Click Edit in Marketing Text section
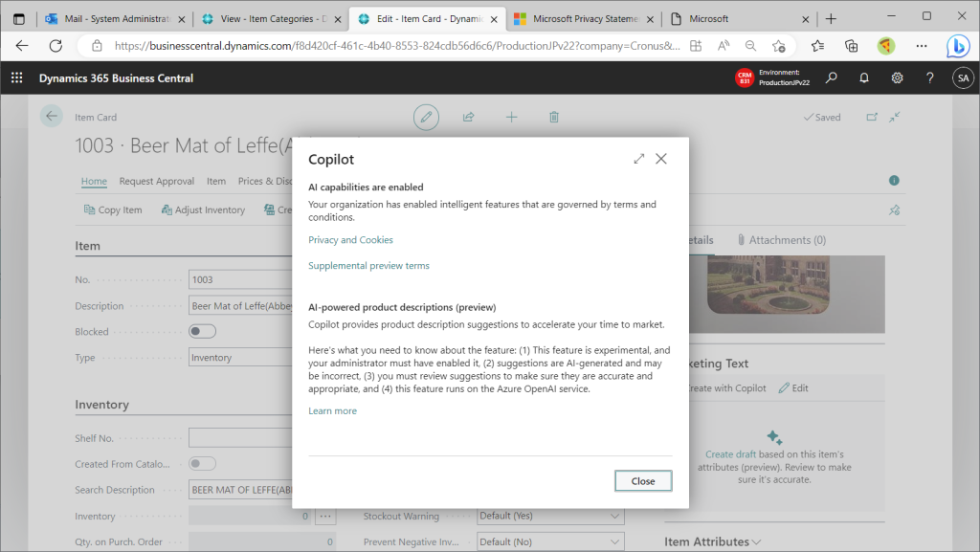 793,387
